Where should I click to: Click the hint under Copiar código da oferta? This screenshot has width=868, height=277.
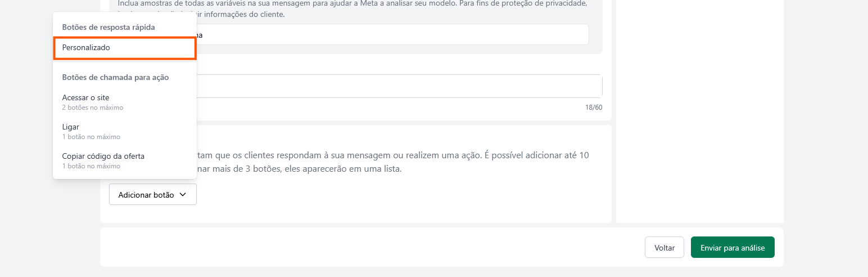pyautogui.click(x=91, y=166)
